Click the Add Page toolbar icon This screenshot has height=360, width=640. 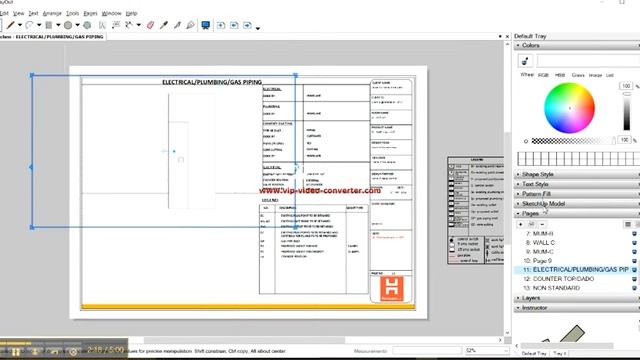221,25
